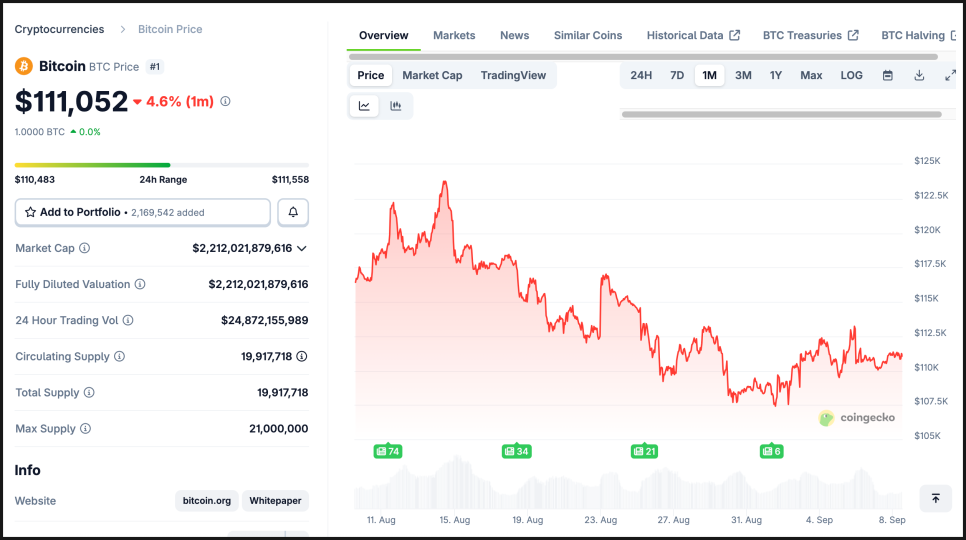Click the star icon in Add to Portfolio
This screenshot has height=540, width=966.
(30, 212)
